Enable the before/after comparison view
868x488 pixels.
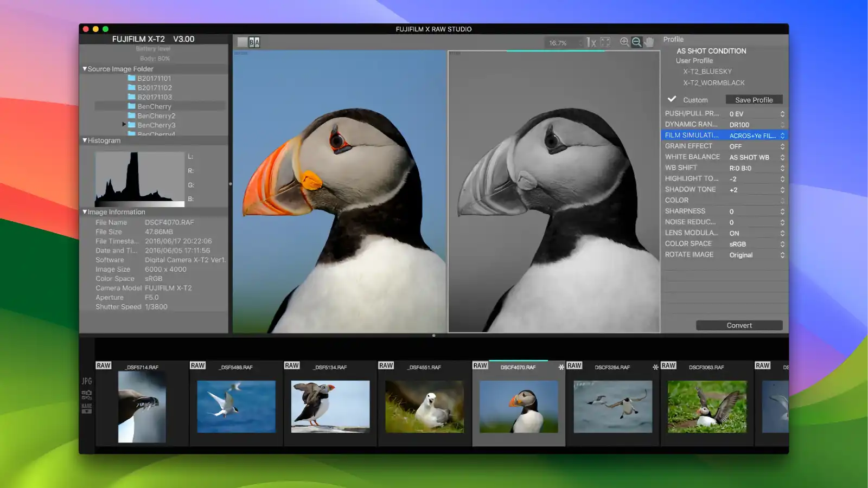[x=254, y=42]
